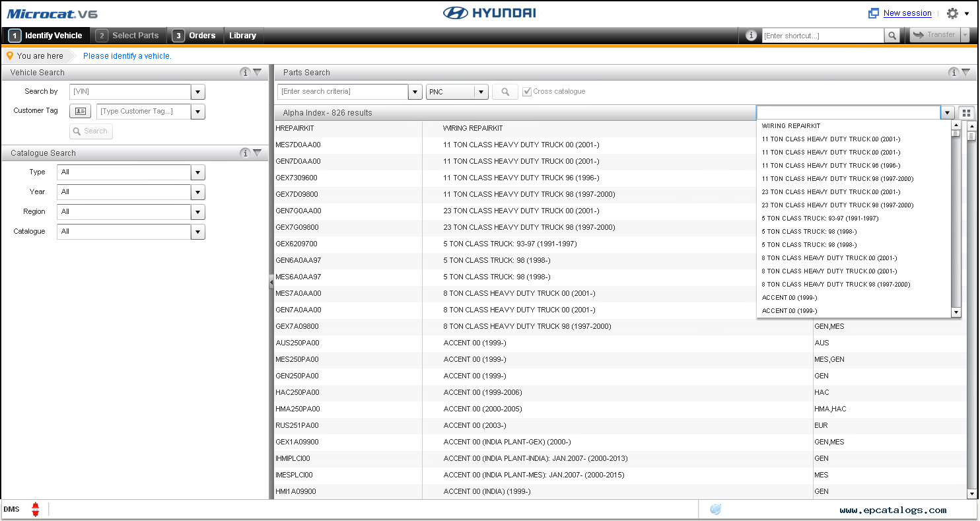Click the parts search magnifier button
The height and width of the screenshot is (521, 980).
click(x=505, y=92)
